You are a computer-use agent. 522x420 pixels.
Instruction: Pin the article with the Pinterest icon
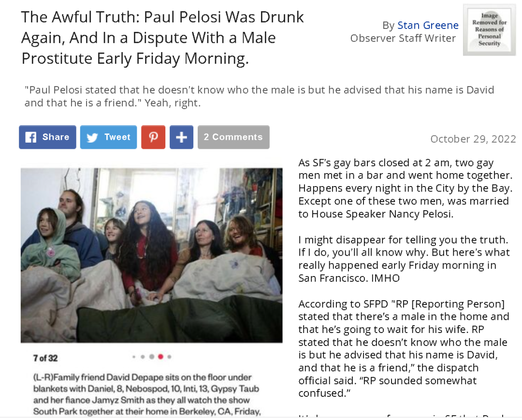pos(153,137)
